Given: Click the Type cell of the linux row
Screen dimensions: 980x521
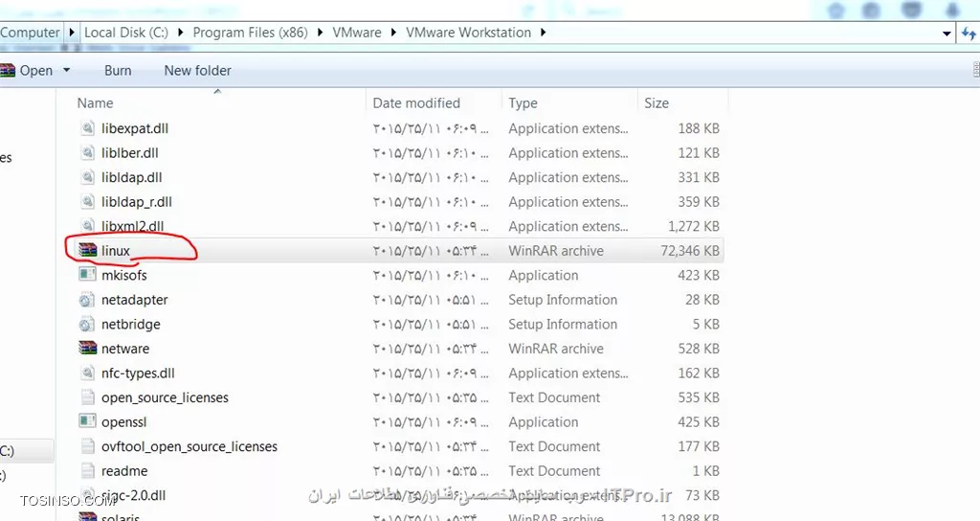Looking at the screenshot, I should 556,250.
